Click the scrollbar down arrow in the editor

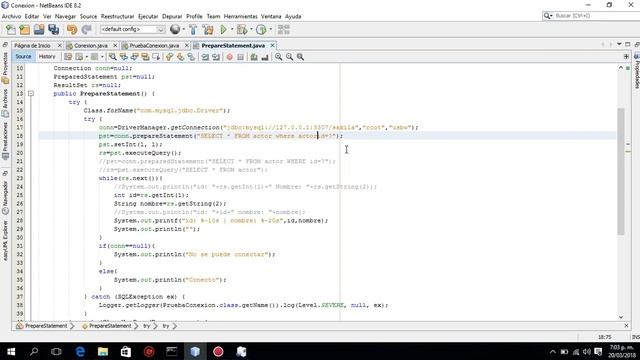click(621, 317)
